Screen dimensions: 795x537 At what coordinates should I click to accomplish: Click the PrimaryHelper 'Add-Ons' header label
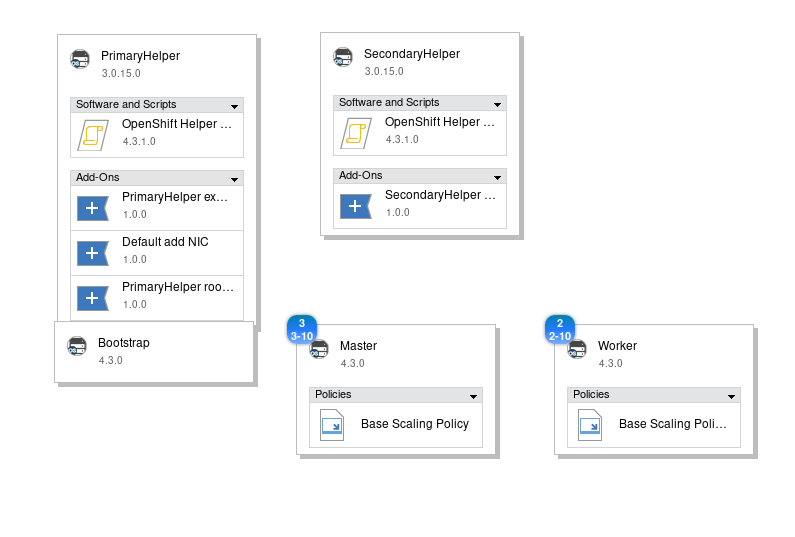pos(98,177)
